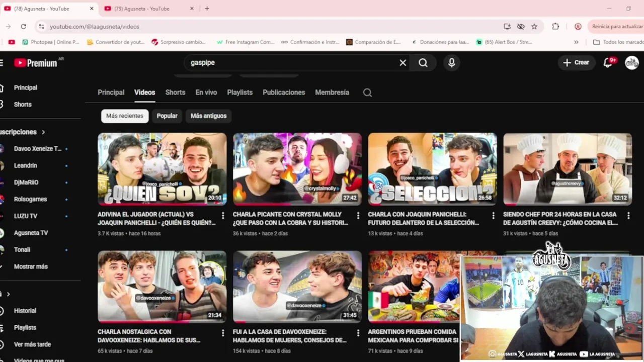Viewport: 644px width, 362px height.
Task: Open Historial in the sidebar
Action: 25,311
